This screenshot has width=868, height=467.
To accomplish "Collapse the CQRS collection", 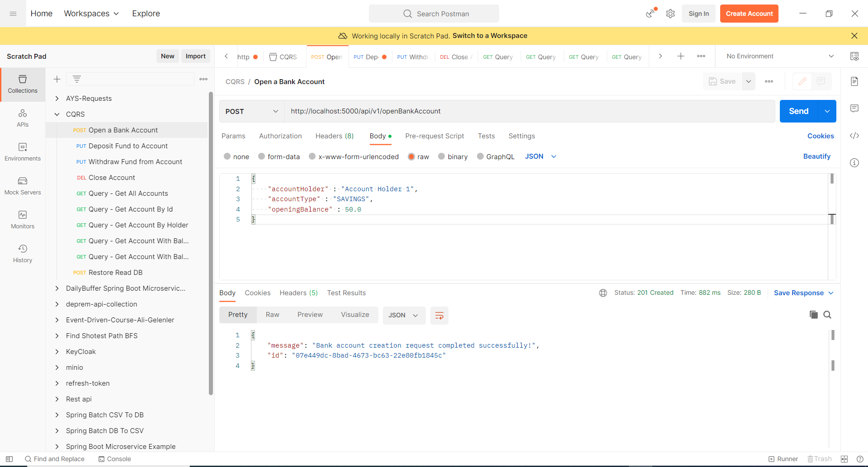I will pos(57,114).
